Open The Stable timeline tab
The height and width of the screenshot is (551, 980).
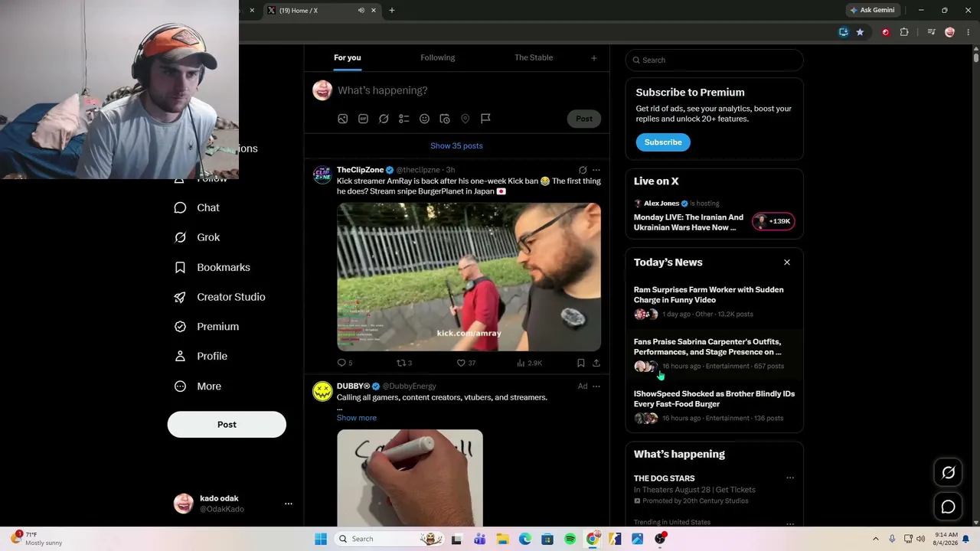(x=534, y=58)
